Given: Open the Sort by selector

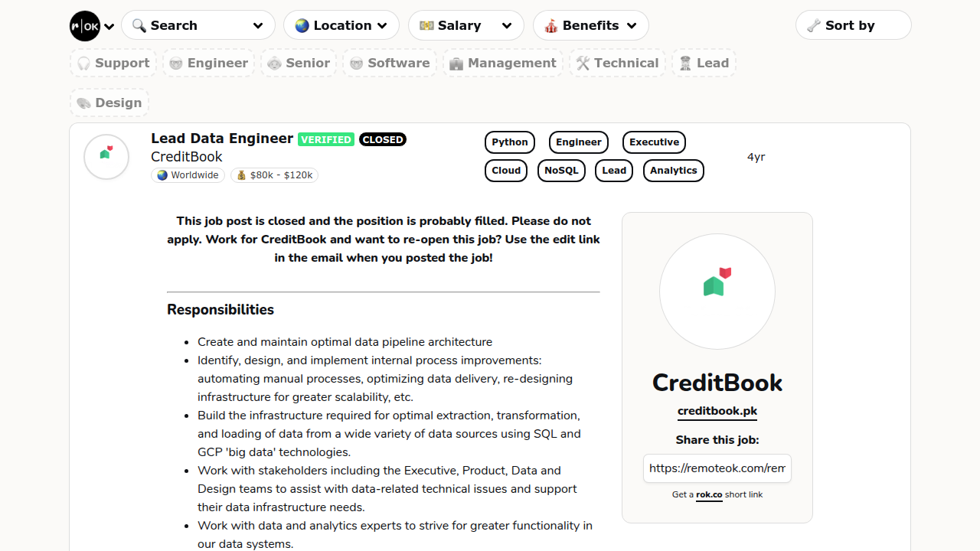Looking at the screenshot, I should tap(853, 25).
